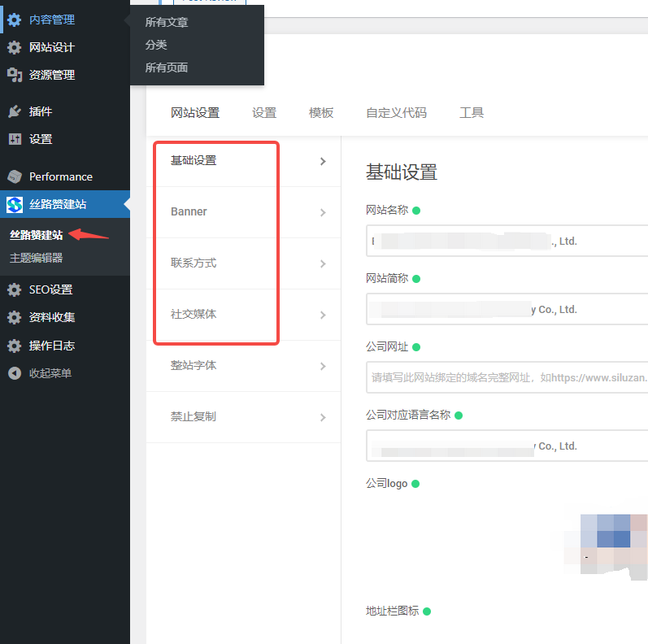Click the Performance gauge icon
648x644 pixels.
(15, 176)
